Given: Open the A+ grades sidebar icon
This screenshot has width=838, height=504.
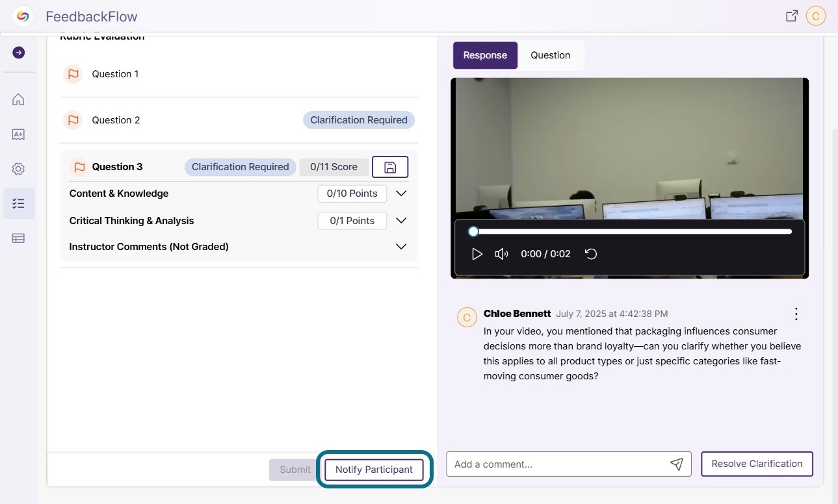Looking at the screenshot, I should pos(18,134).
